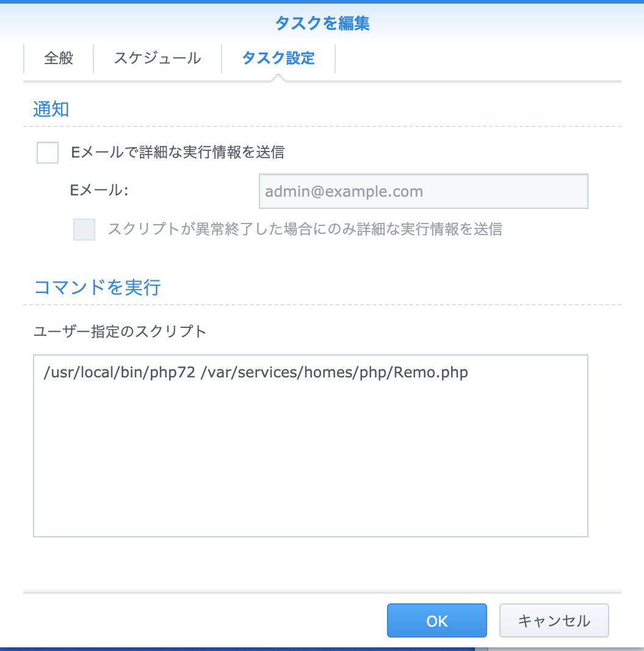644x651 pixels.
Task: Tick the スクリプトが異常終了した場合にのみ checkbox
Action: point(84,229)
